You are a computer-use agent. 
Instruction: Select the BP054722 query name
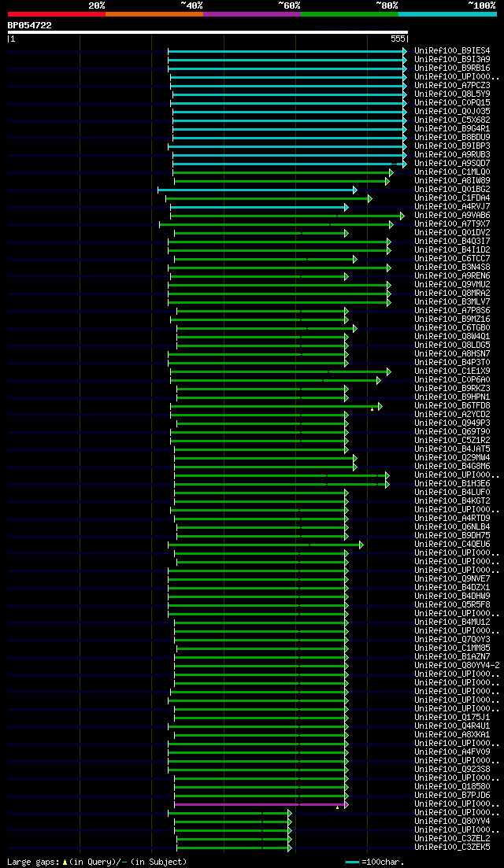point(29,25)
